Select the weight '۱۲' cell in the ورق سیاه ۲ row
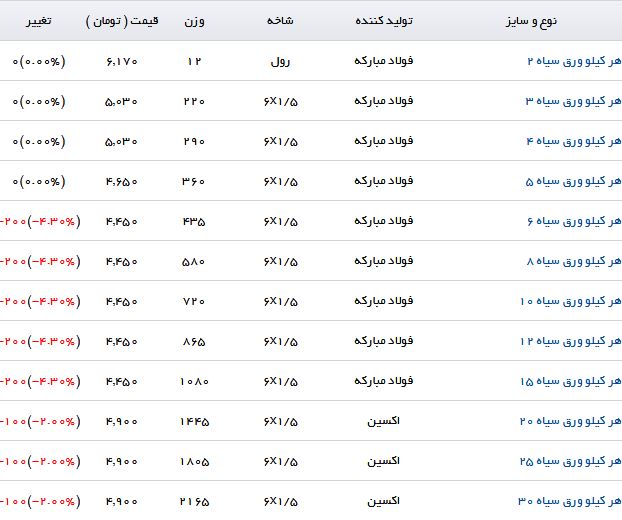 coord(194,61)
